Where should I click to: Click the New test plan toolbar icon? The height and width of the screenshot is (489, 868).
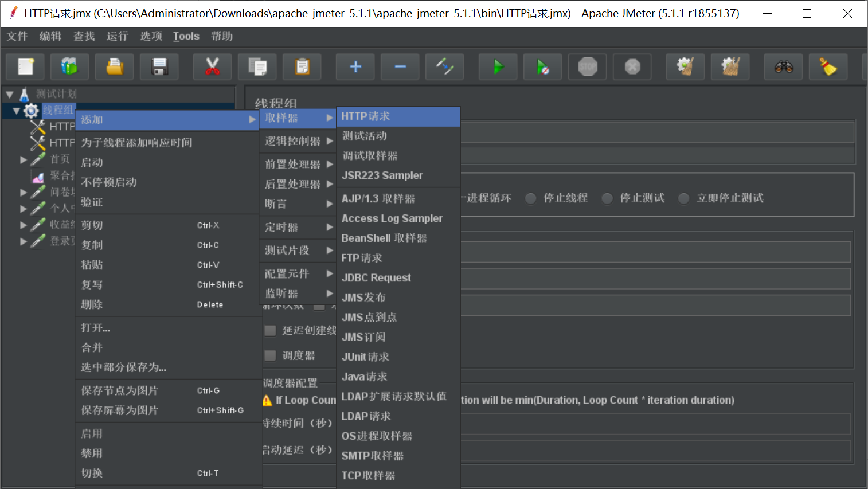pos(25,67)
